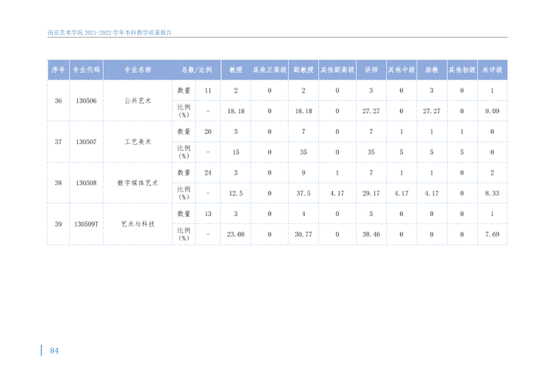
Task: Click the 教授 column header
Action: tap(236, 70)
